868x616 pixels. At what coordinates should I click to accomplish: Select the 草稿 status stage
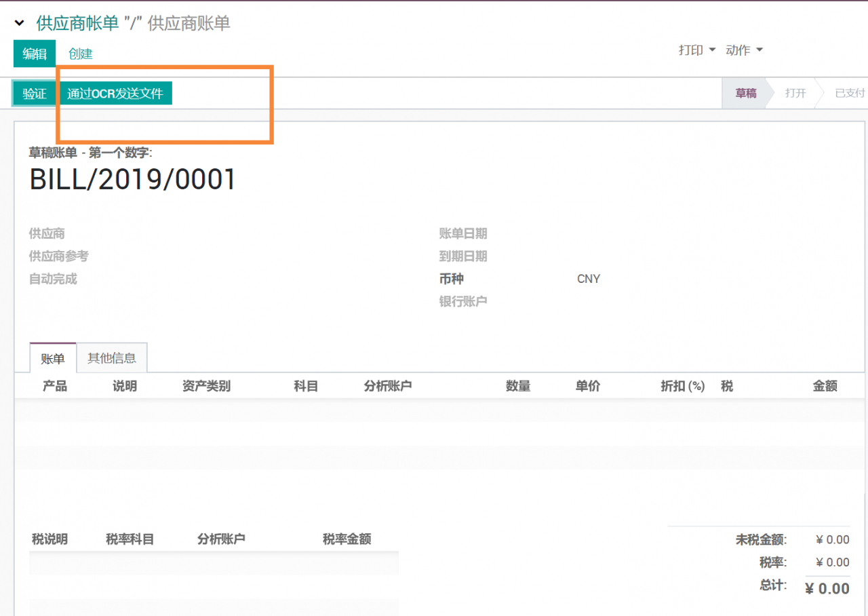point(745,94)
